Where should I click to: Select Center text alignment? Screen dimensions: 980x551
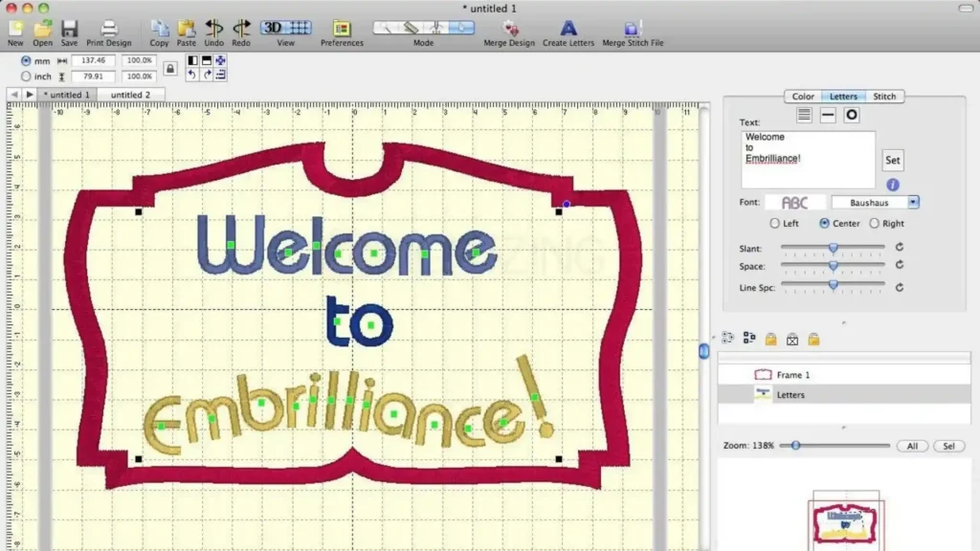tap(824, 223)
